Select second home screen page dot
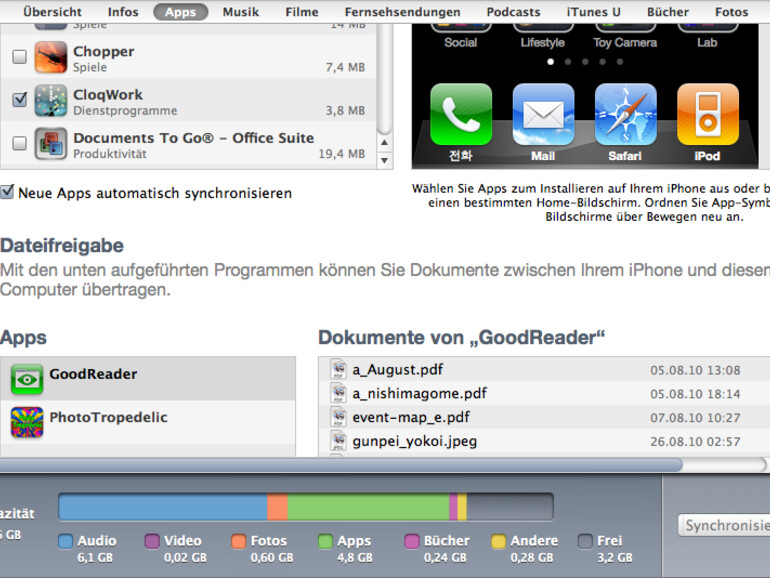770x578 pixels. click(x=568, y=62)
